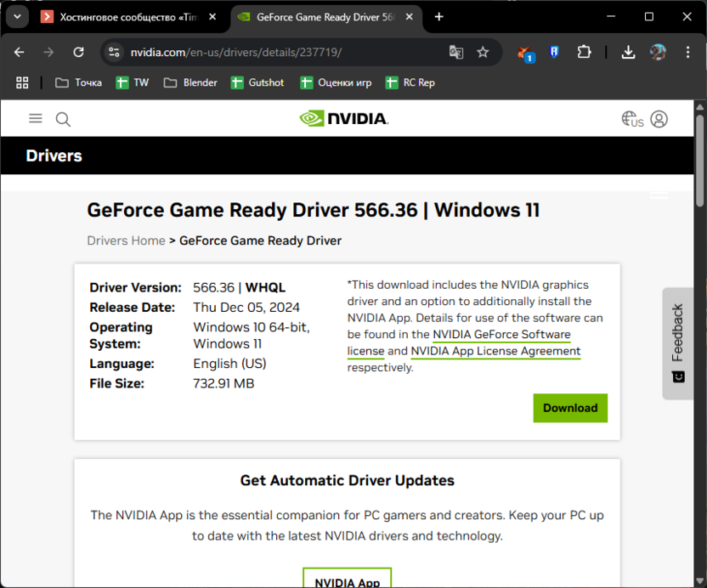Click the NVIDIA site search icon
Image resolution: width=707 pixels, height=588 pixels.
pyautogui.click(x=63, y=119)
